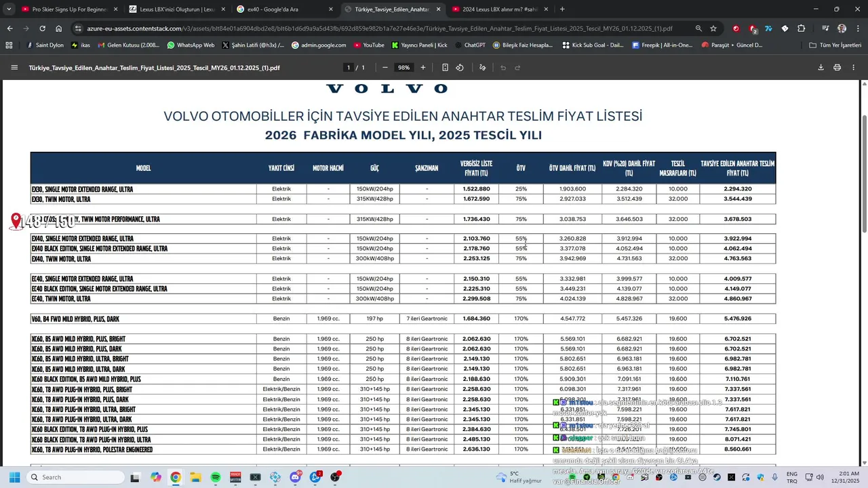868x488 pixels.
Task: Open the Freepik All-in-One bookmark
Action: coord(662,45)
